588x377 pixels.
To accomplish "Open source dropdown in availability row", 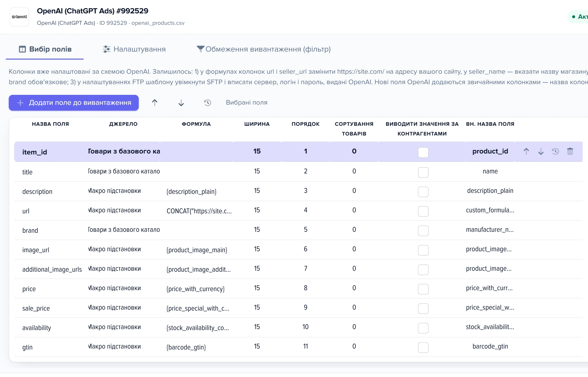I will tap(124, 327).
